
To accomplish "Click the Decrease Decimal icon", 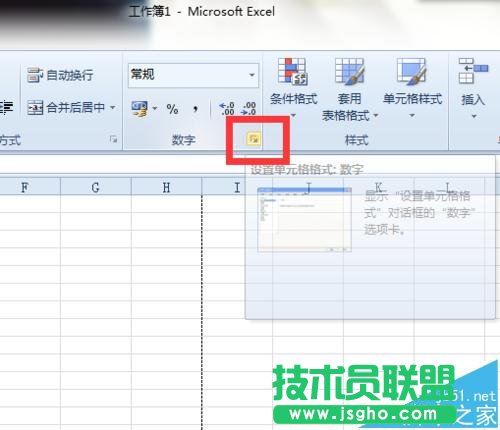I will click(249, 109).
